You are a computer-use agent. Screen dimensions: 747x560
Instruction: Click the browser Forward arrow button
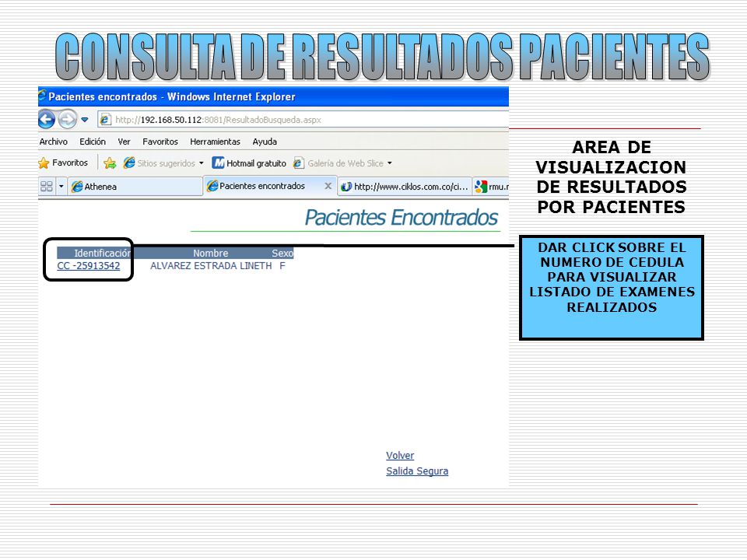click(67, 119)
